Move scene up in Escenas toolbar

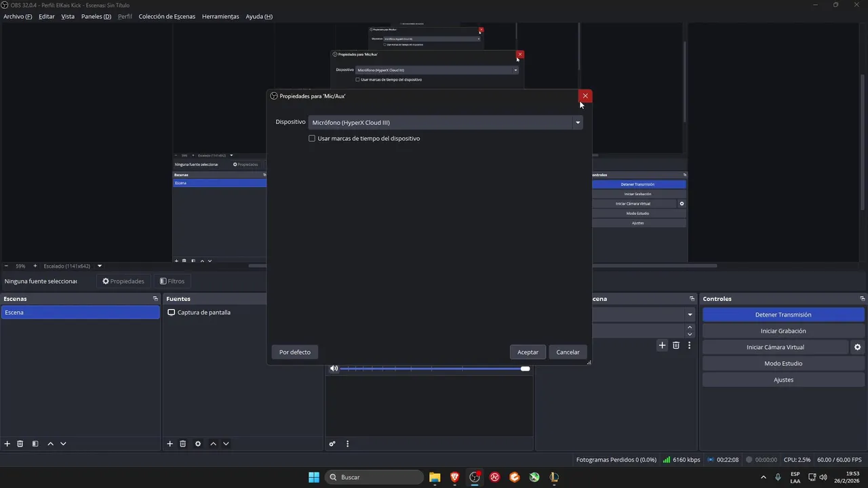[x=50, y=444]
